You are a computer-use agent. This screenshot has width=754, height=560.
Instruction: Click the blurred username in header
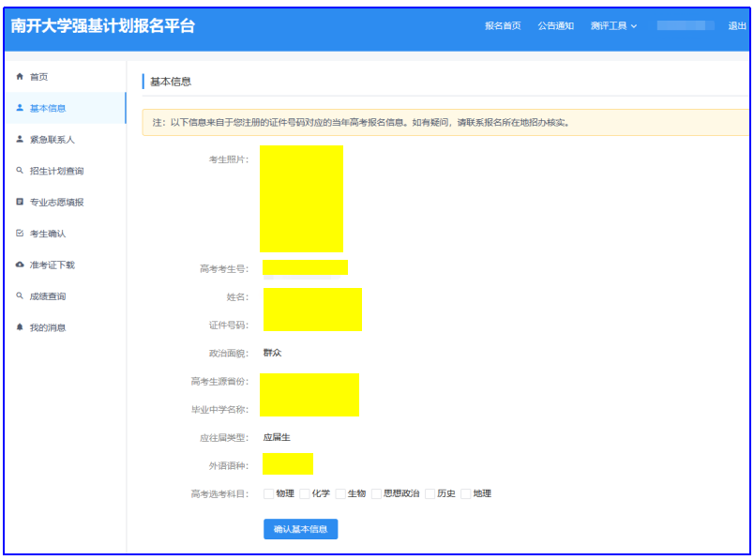click(686, 26)
